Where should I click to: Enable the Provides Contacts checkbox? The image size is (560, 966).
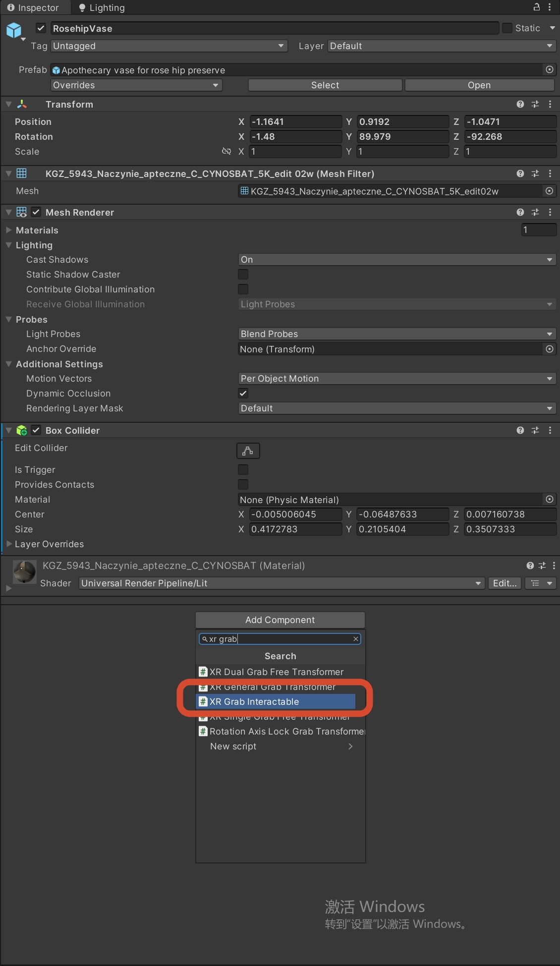click(243, 484)
